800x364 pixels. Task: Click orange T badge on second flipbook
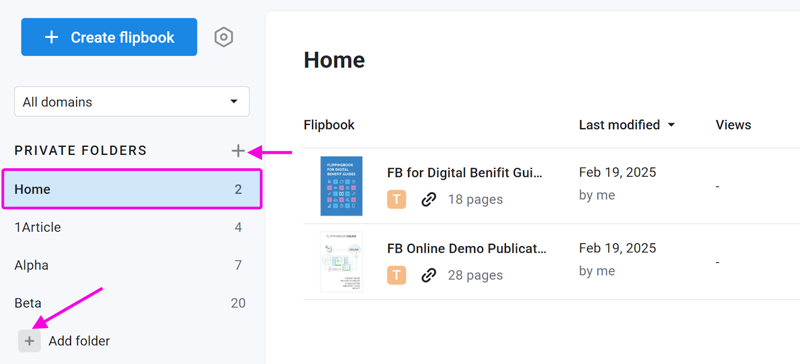click(396, 275)
